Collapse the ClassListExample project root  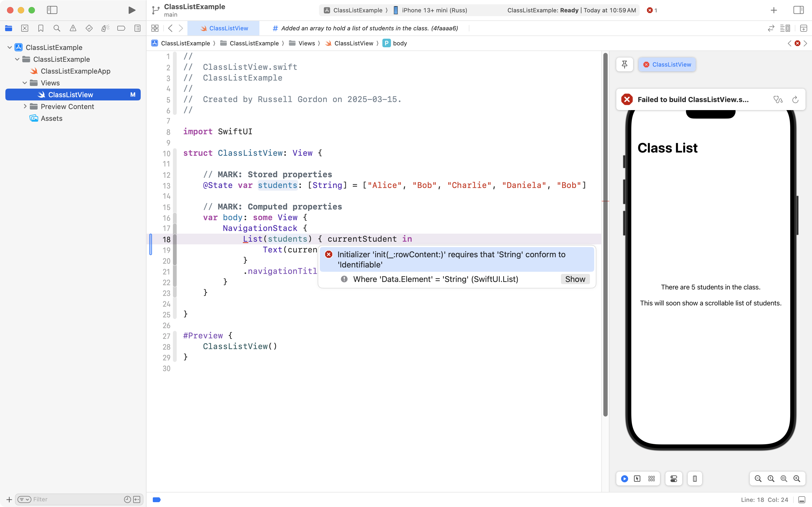tap(10, 47)
